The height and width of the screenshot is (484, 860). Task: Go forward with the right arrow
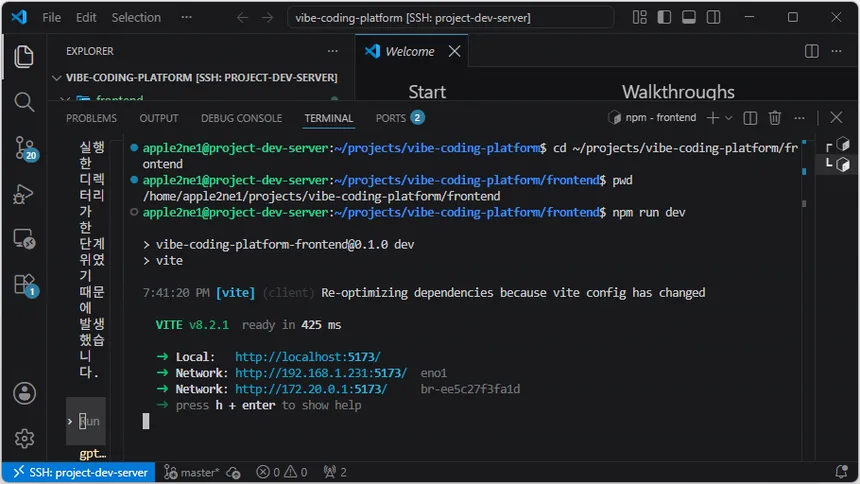point(267,18)
